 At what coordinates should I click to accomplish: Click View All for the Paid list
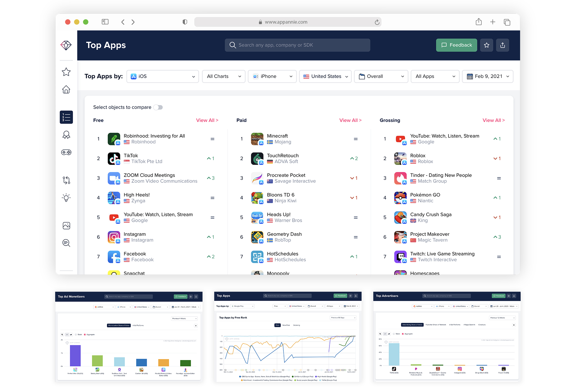click(350, 120)
